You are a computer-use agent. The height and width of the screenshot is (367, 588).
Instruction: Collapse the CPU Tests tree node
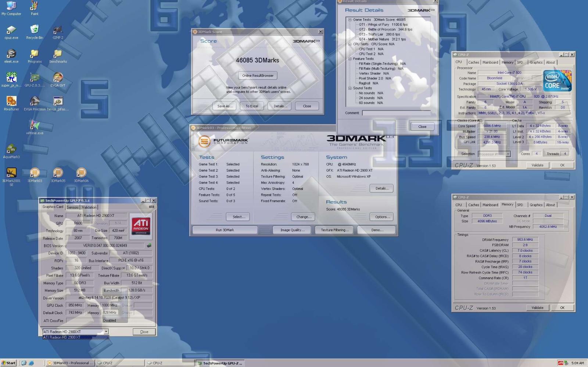[350, 44]
